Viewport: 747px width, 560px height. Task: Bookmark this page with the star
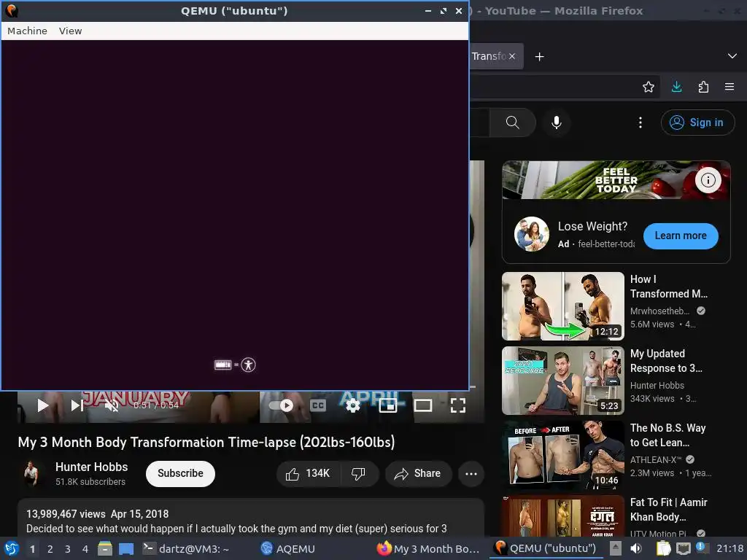(x=649, y=87)
